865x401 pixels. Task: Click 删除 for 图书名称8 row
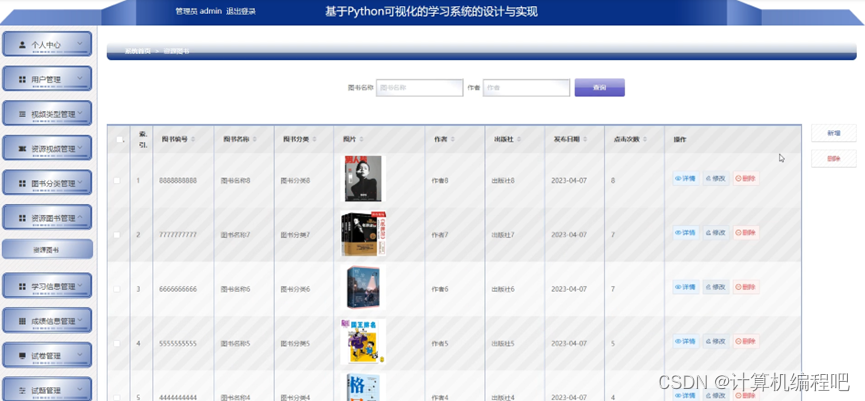746,179
